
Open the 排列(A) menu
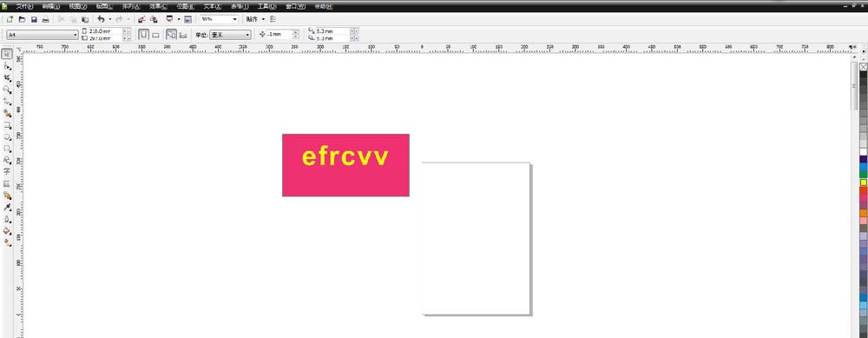[x=131, y=6]
